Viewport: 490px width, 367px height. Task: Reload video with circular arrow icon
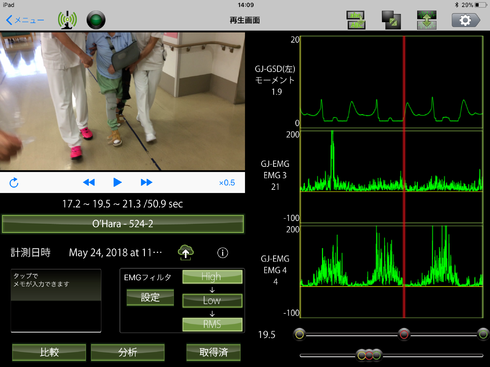tap(14, 183)
